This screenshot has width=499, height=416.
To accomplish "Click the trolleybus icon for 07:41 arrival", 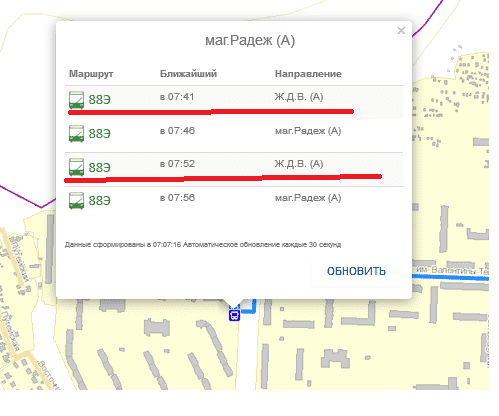I will tap(76, 100).
